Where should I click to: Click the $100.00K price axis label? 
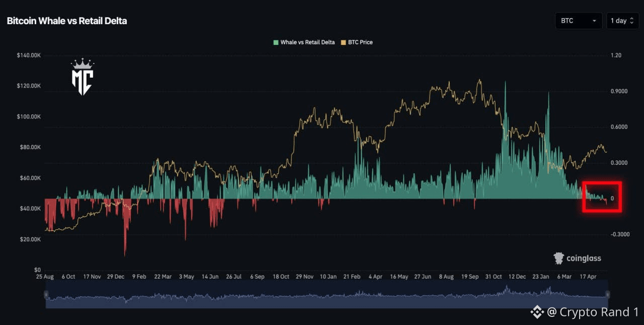pyautogui.click(x=28, y=117)
